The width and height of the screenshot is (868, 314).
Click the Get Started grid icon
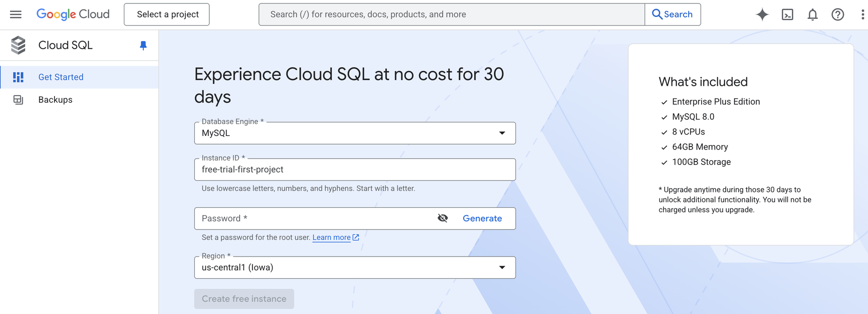click(18, 77)
